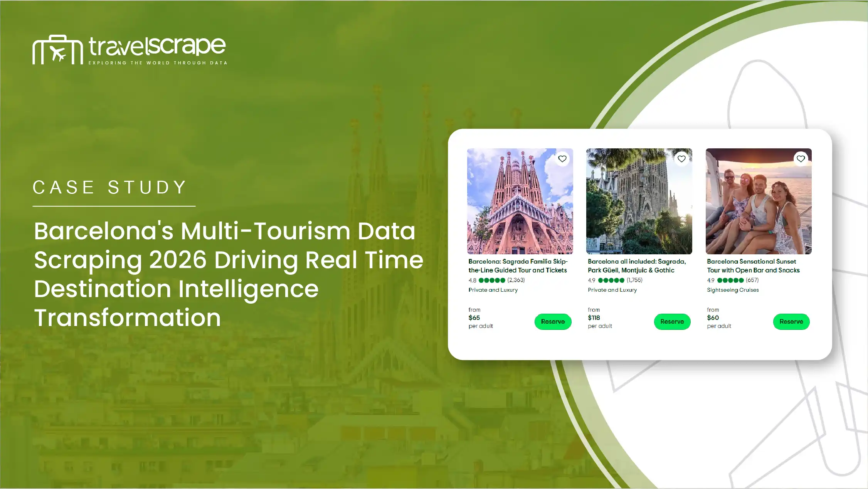
Task: Click the 'Sightseeing Cruises' category label
Action: pos(733,290)
